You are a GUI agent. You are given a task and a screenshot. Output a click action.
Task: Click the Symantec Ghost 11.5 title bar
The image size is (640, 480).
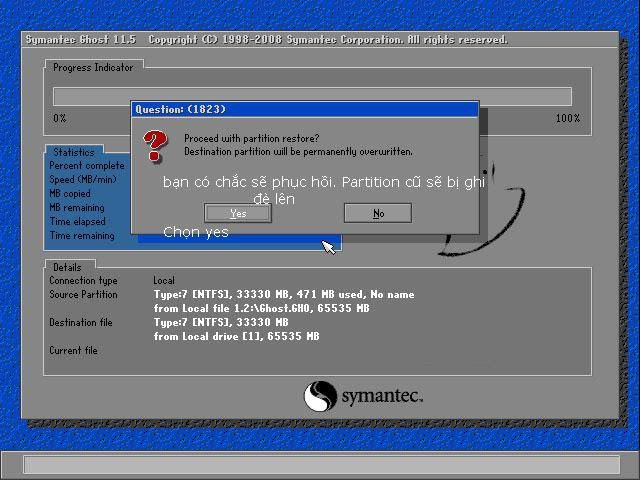[x=265, y=40]
